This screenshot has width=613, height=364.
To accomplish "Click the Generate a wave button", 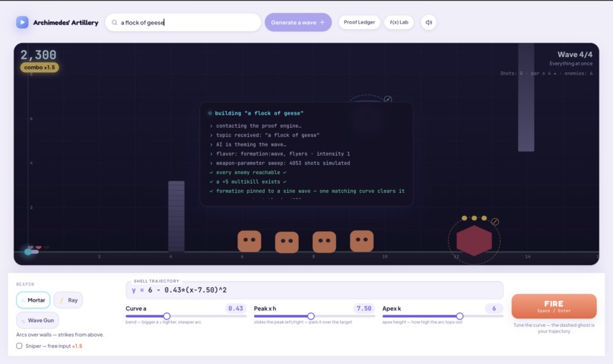I will tap(298, 23).
